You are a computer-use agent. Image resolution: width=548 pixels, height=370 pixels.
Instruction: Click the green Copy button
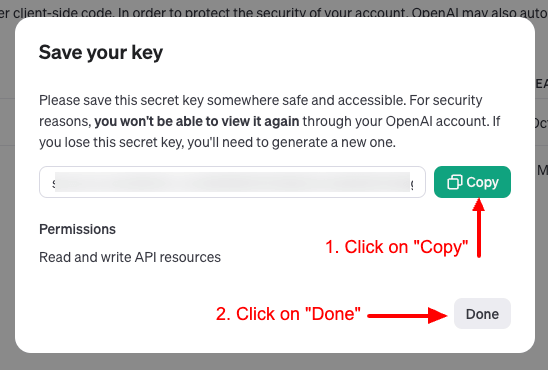pyautogui.click(x=472, y=182)
